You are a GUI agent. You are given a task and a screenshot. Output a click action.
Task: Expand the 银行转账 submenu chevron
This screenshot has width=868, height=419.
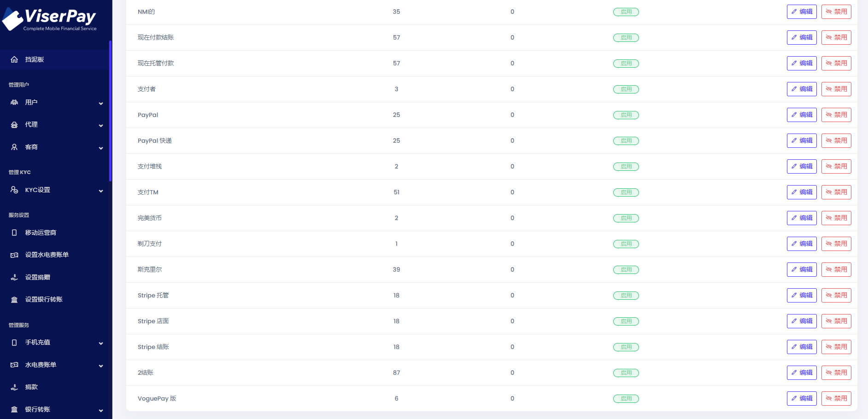point(101,410)
